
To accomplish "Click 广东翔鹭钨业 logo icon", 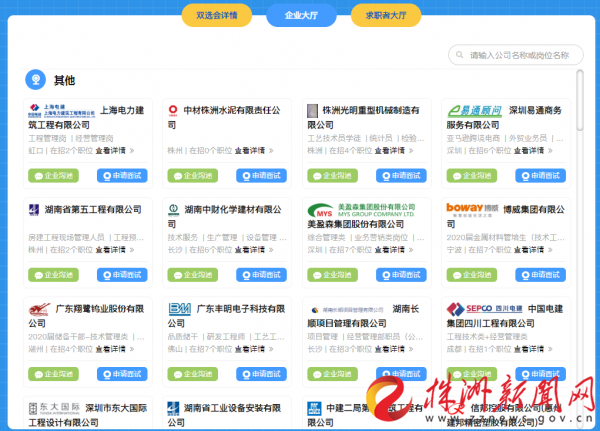I will pos(39,309).
